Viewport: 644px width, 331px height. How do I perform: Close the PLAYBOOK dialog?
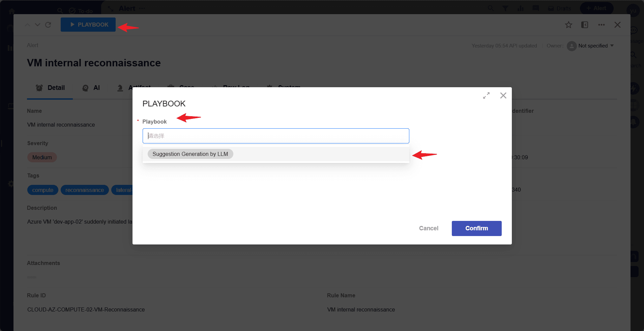coord(503,96)
